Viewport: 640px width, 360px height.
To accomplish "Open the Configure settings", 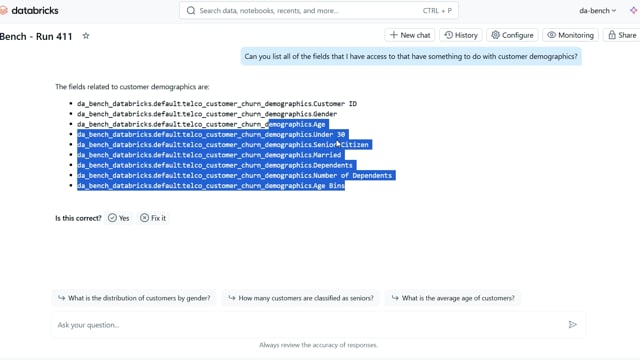I will point(512,35).
